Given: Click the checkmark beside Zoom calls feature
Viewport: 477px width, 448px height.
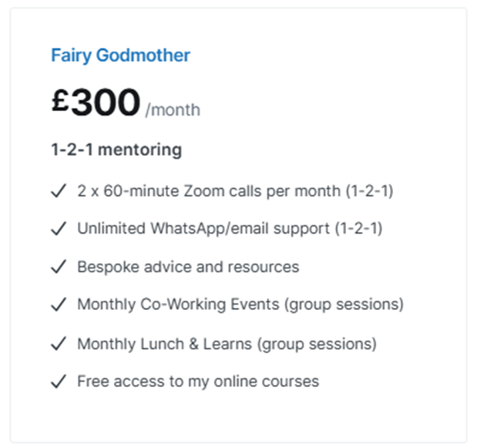Looking at the screenshot, I should 59,190.
